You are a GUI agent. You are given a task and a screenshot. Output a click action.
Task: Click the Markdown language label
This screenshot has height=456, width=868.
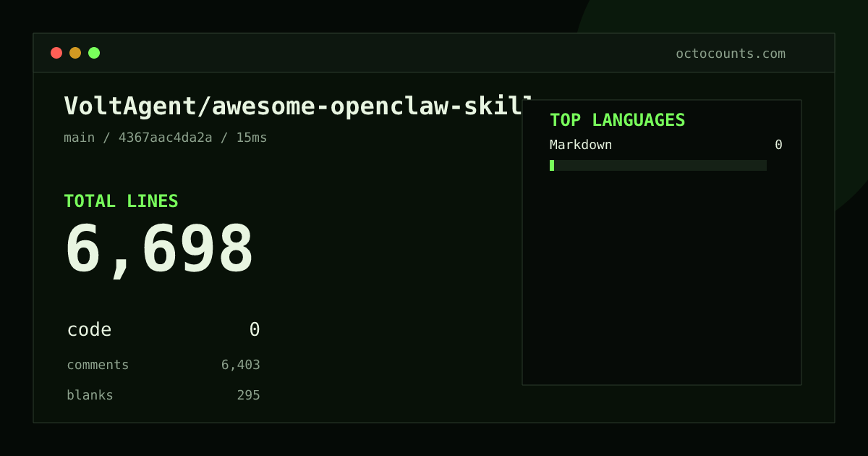(581, 145)
